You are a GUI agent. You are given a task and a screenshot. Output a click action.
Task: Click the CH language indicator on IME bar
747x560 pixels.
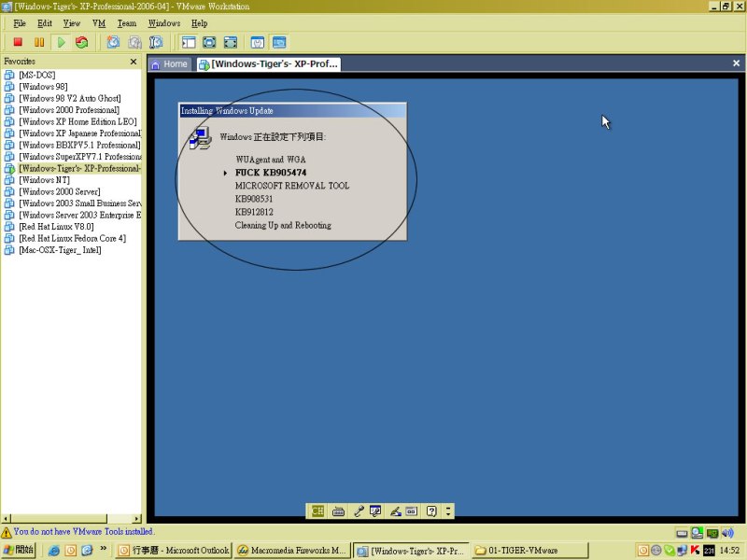(x=317, y=511)
